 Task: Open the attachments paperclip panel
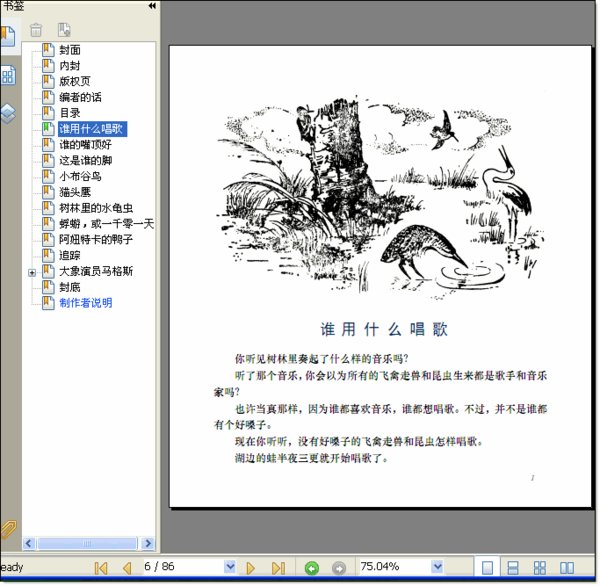pyautogui.click(x=8, y=529)
